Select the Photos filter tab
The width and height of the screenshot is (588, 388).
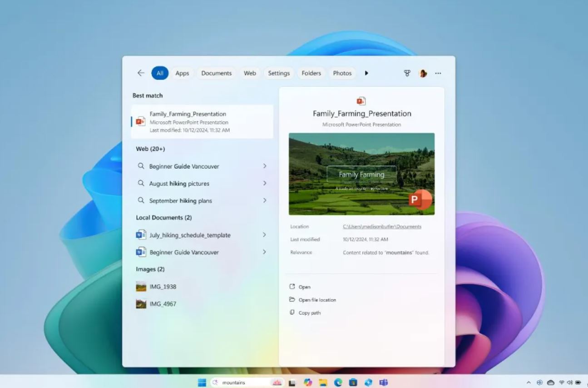click(x=342, y=73)
